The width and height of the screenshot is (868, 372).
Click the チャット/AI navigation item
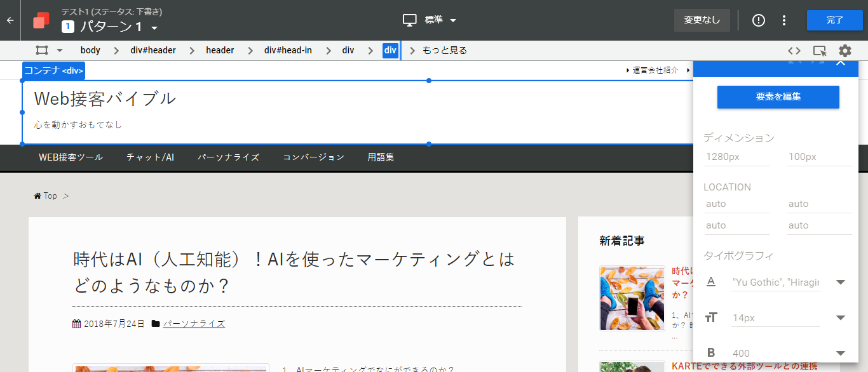150,157
